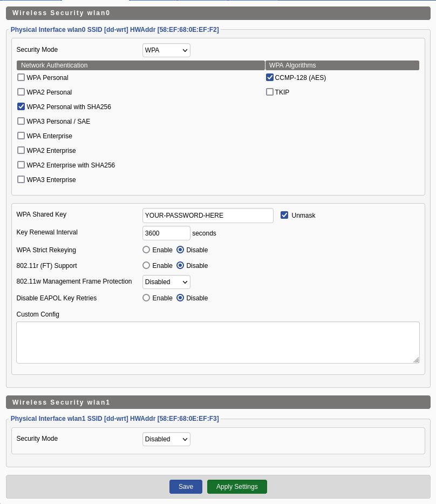Viewport: 436px width, 504px height.
Task: Open the wlan1 Security Mode dropdown
Action: click(166, 439)
